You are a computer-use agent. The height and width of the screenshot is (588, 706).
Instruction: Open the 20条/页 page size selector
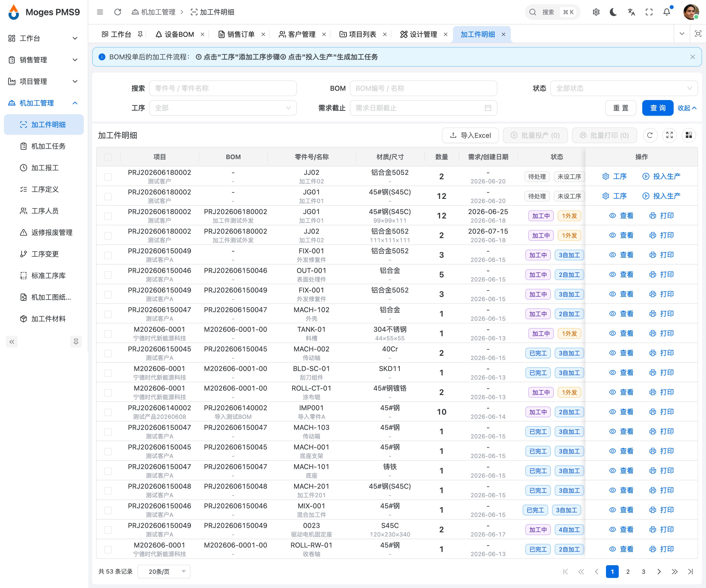coord(164,572)
